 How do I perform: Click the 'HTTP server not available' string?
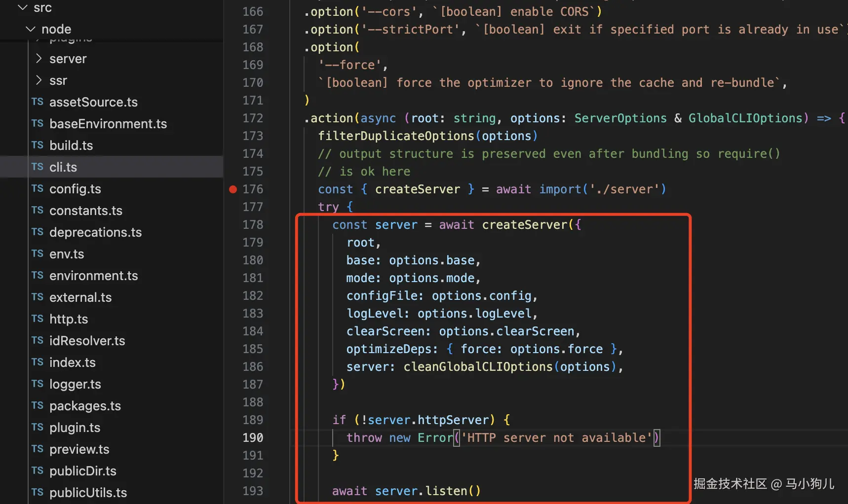click(x=557, y=437)
